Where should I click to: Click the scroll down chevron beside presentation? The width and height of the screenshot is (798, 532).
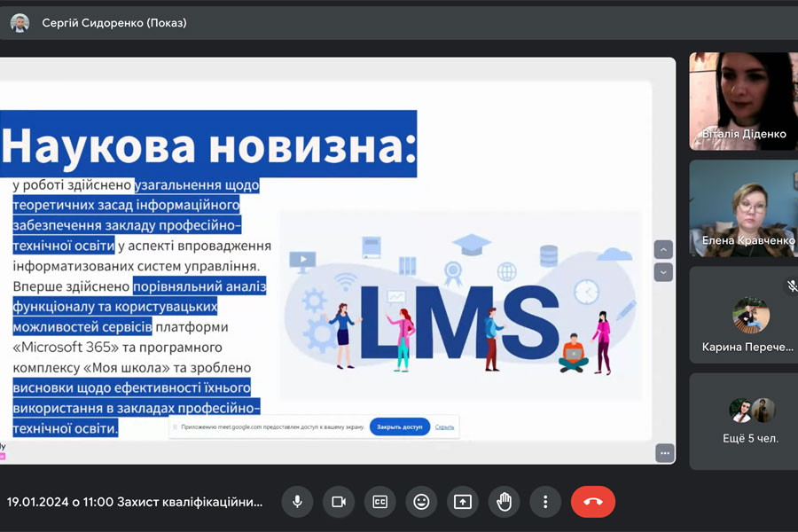tap(663, 272)
